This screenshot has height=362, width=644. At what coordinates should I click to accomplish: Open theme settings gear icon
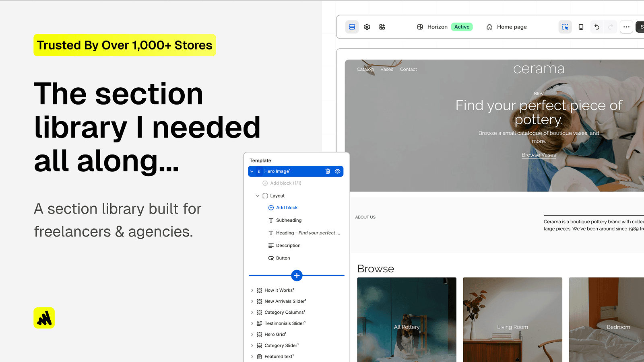(367, 27)
